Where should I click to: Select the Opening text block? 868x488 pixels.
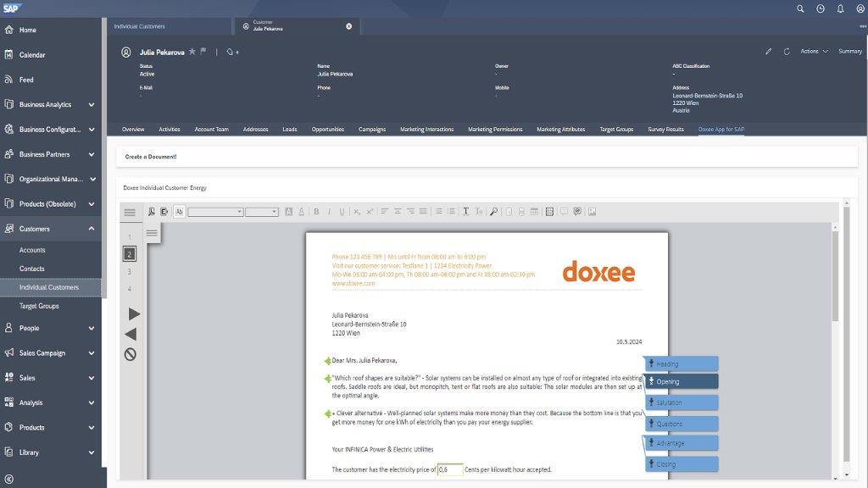click(682, 382)
